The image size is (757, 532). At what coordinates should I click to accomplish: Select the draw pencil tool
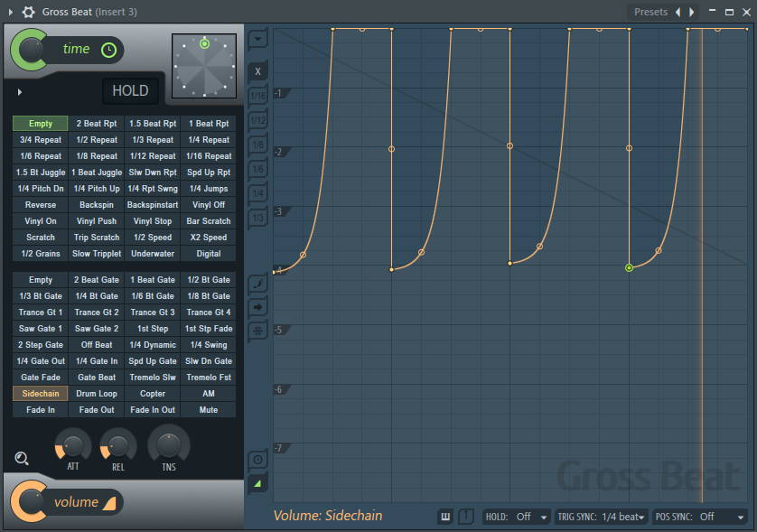click(257, 284)
